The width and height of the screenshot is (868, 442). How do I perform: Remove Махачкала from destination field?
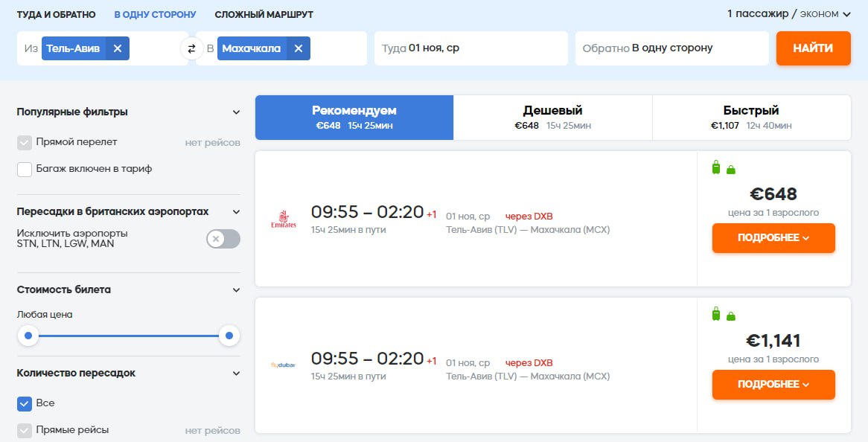pos(299,48)
